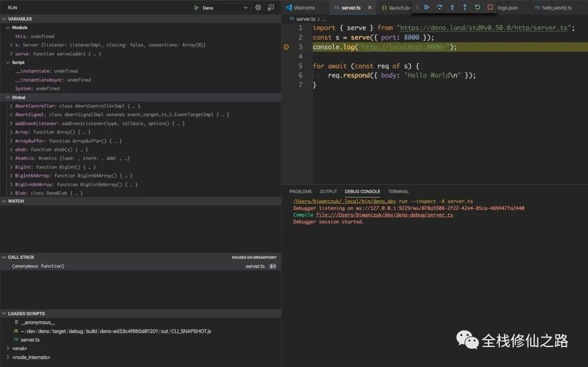Expand the ArrayBuffer global
The width and height of the screenshot is (588, 367).
coord(11,141)
